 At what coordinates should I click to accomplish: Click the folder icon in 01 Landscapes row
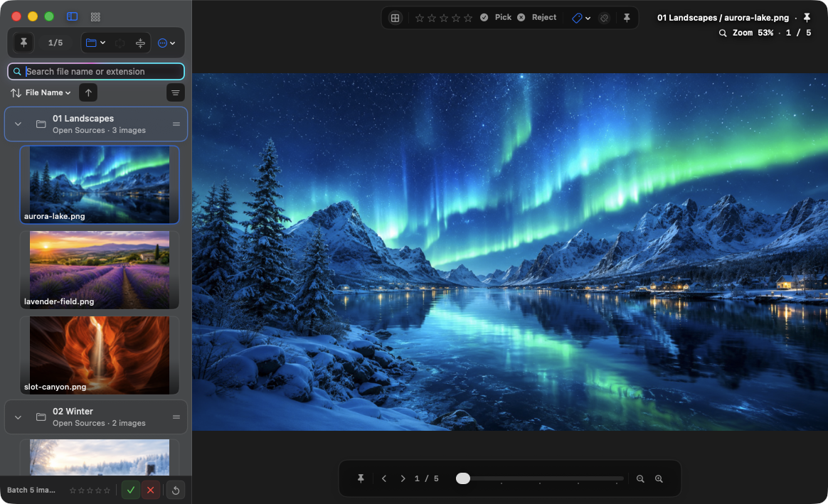coord(41,124)
